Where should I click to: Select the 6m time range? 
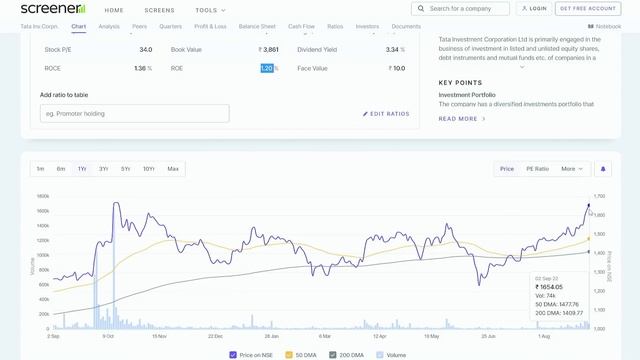[61, 169]
